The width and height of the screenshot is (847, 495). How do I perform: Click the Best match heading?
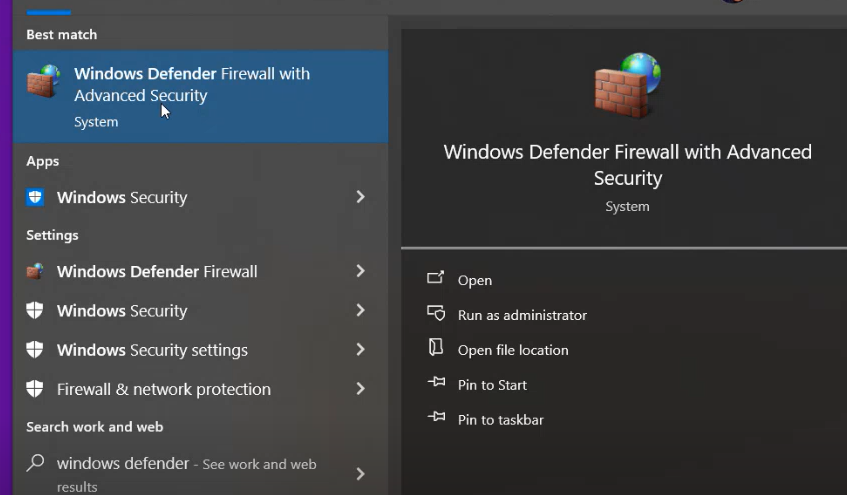pos(62,35)
